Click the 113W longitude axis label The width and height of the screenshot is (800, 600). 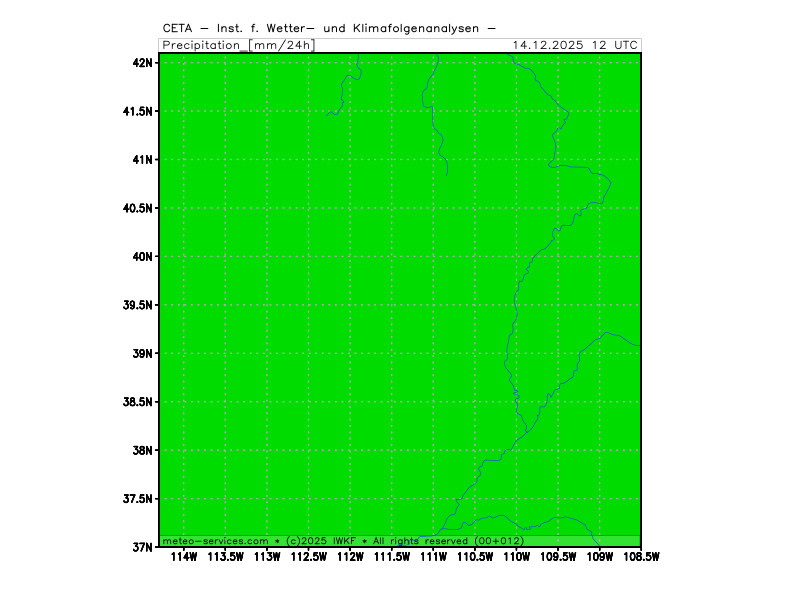click(267, 558)
